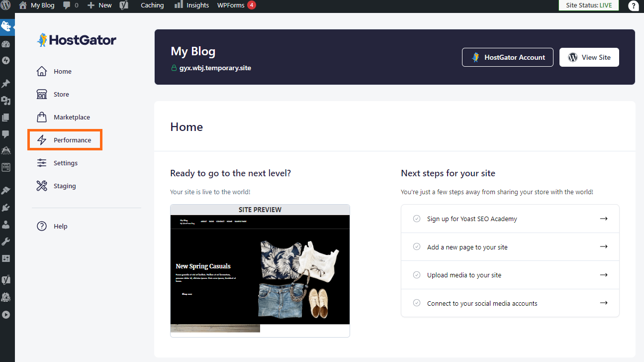Open the New content menu
This screenshot has width=644, height=362.
tap(99, 5)
